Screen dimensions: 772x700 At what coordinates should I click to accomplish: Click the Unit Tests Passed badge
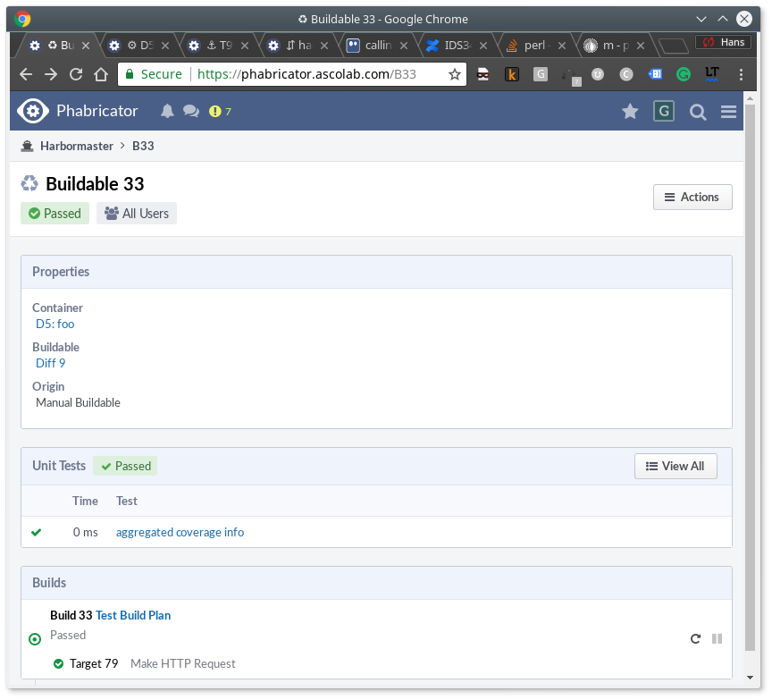[125, 466]
